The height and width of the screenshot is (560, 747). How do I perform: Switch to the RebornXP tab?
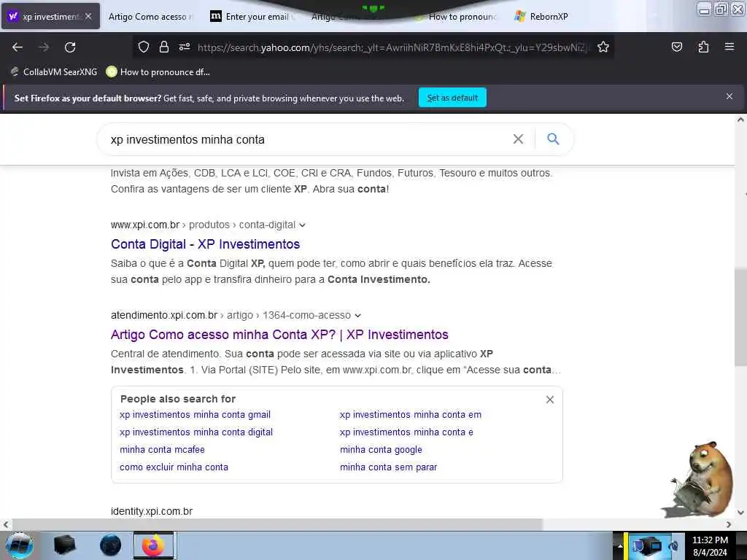(x=543, y=17)
